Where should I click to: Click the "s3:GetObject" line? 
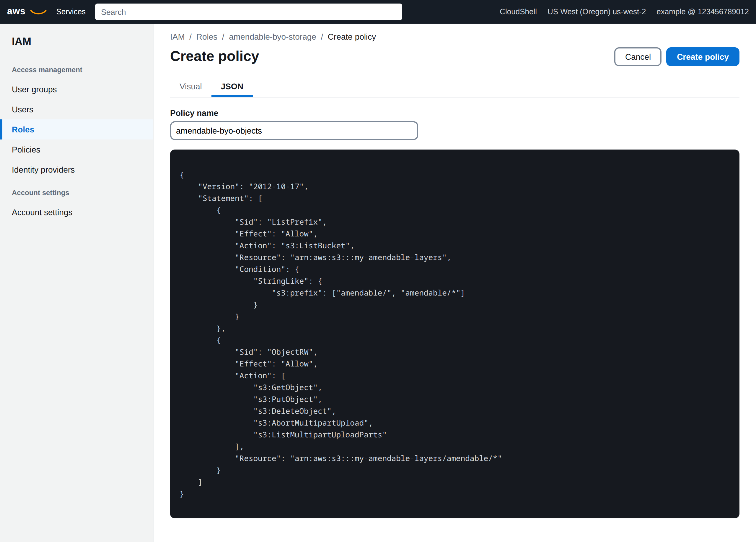(287, 387)
